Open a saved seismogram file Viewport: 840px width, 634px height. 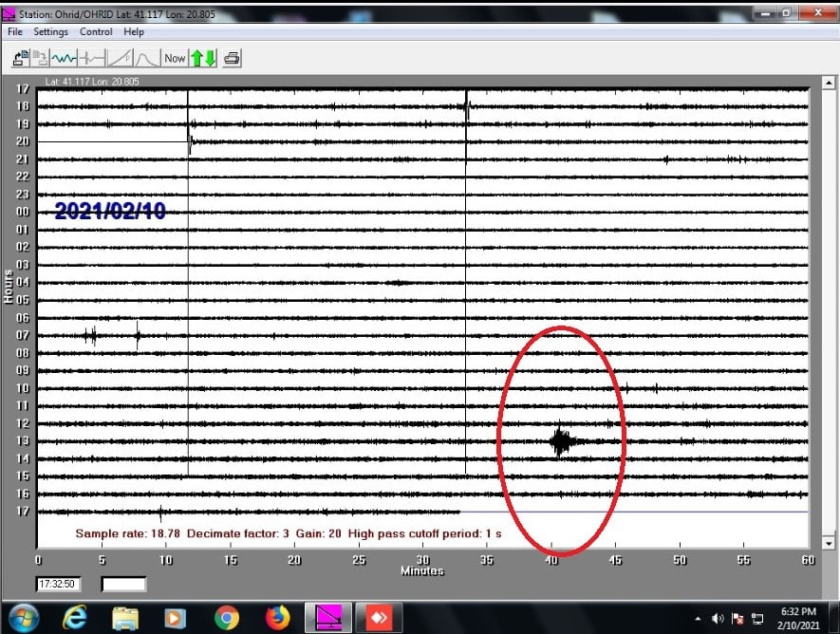coord(19,58)
